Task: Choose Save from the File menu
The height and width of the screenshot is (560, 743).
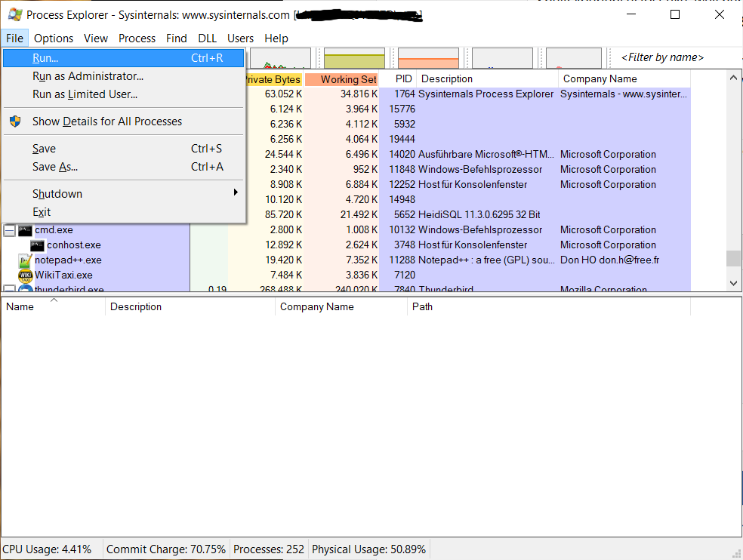Action: tap(123, 148)
